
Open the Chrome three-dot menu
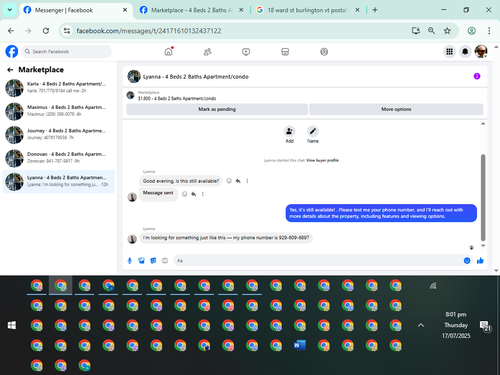pos(489,31)
